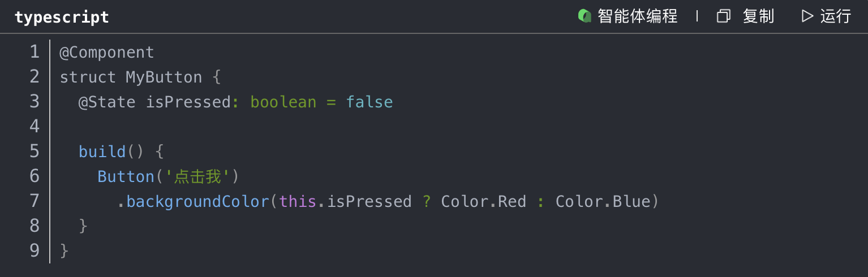Screen dimensions: 868x277
Task: Click line number 5 in gutter
Action: 35,152
